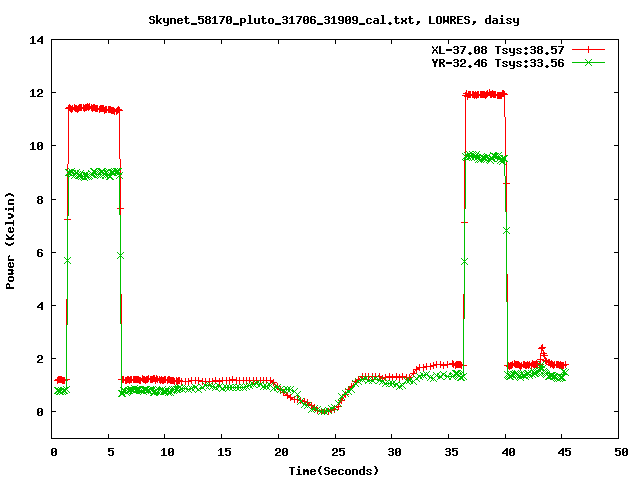
Task: Select the XL-37.08 Tsys:38.57 legend label
Action: 497,48
